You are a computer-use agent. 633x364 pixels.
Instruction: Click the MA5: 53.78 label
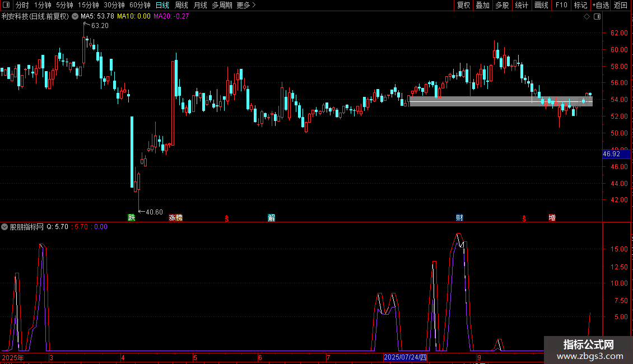pos(97,16)
